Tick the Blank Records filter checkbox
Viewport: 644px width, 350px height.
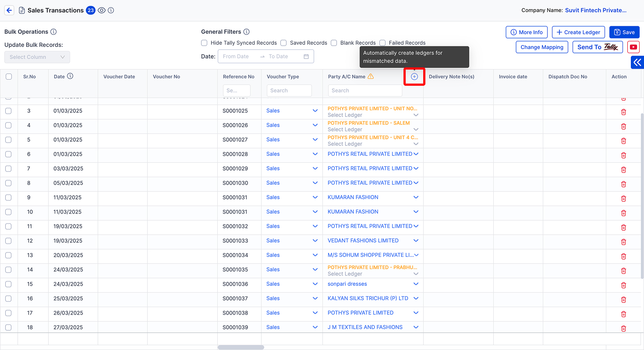334,43
